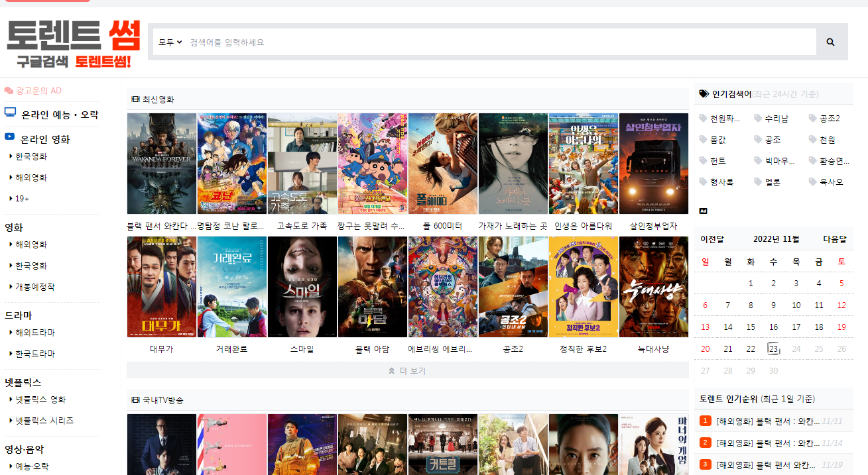This screenshot has height=475, width=868.
Task: Click the 인생은 아름다워 movie title
Action: 584,226
